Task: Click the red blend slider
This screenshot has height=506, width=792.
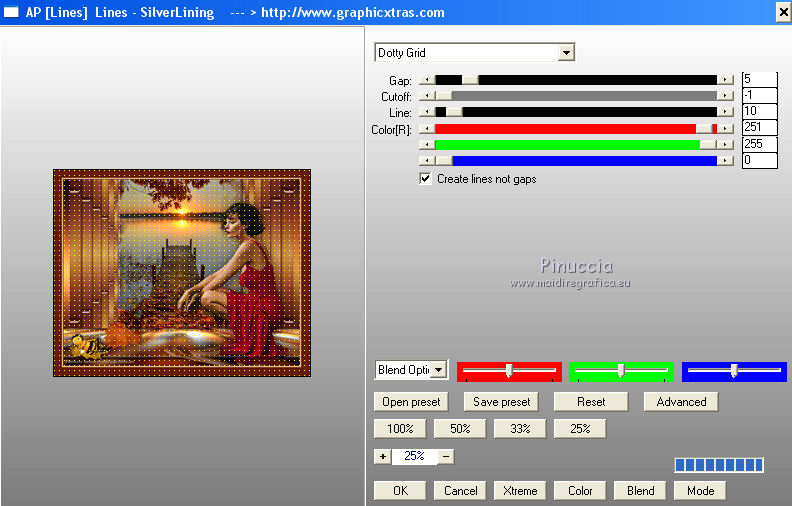Action: (509, 371)
